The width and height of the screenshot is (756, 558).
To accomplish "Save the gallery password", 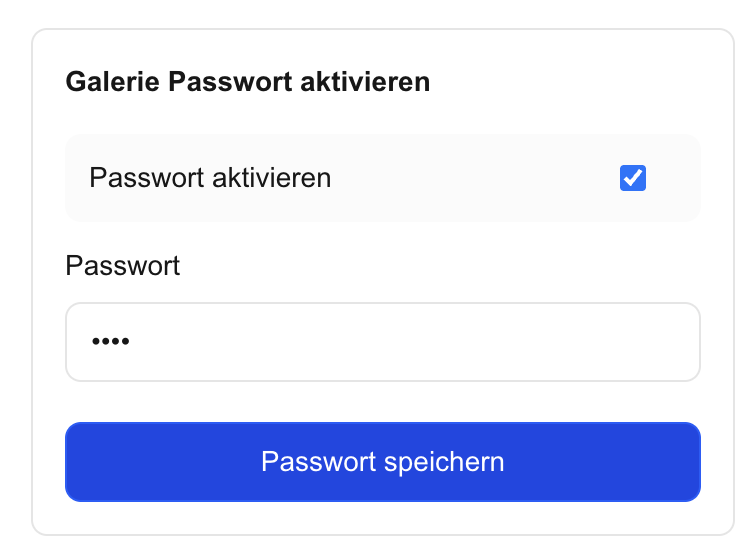I will (383, 462).
